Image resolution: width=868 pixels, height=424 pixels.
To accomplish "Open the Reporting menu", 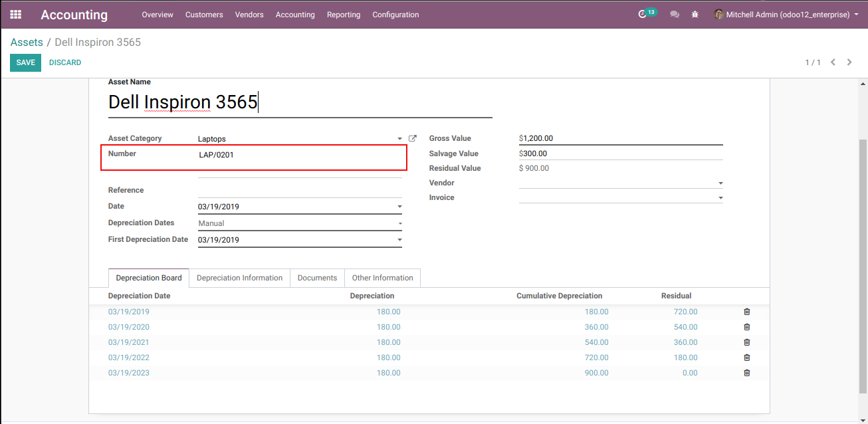I will tap(344, 15).
